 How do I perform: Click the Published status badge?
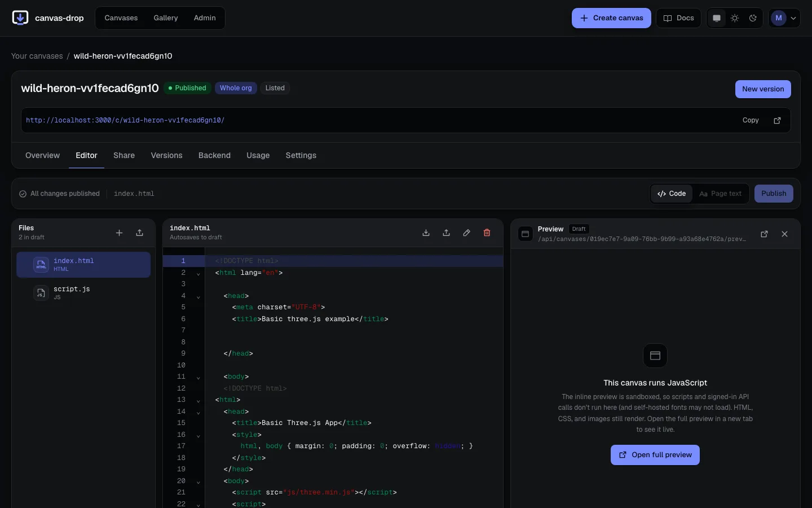tap(187, 88)
